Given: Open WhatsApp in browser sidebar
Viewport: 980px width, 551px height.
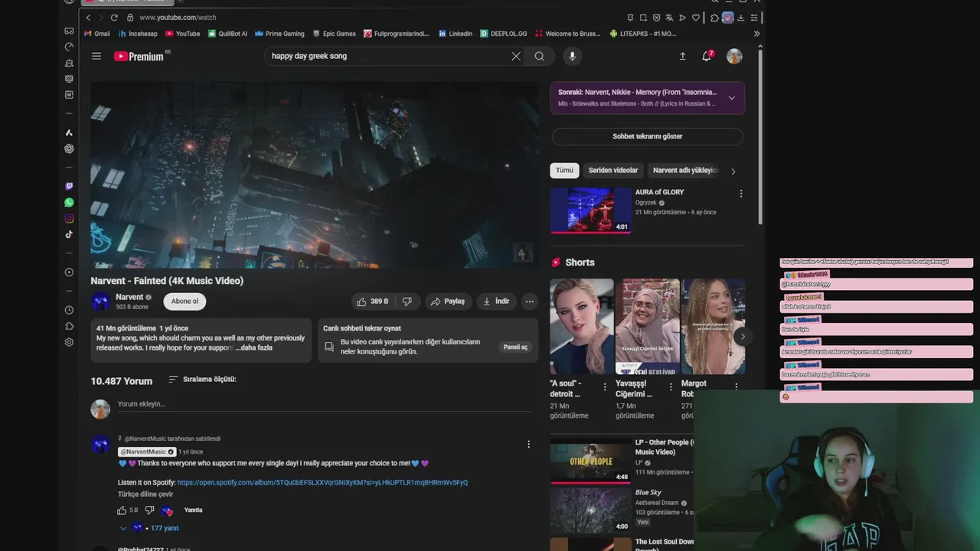Looking at the screenshot, I should click(x=69, y=203).
